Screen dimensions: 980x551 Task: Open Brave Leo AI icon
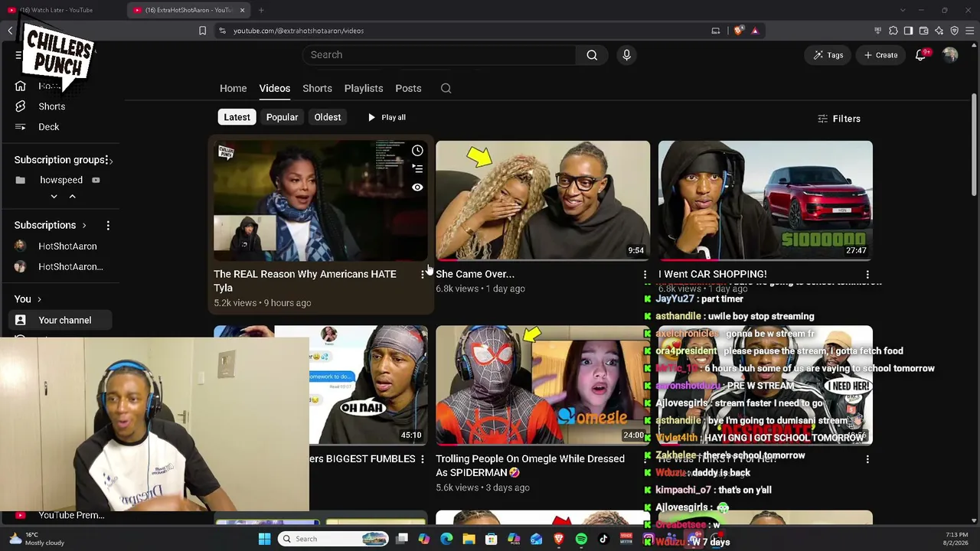point(939,31)
